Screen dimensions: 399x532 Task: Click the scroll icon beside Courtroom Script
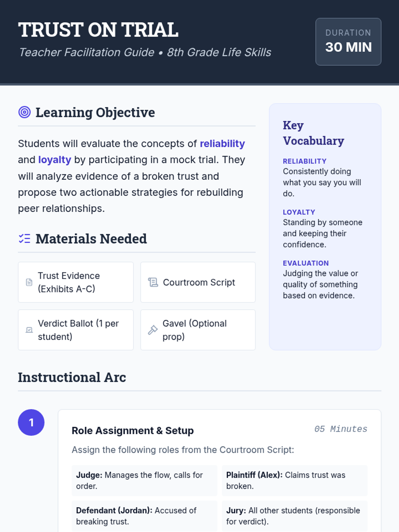click(153, 282)
